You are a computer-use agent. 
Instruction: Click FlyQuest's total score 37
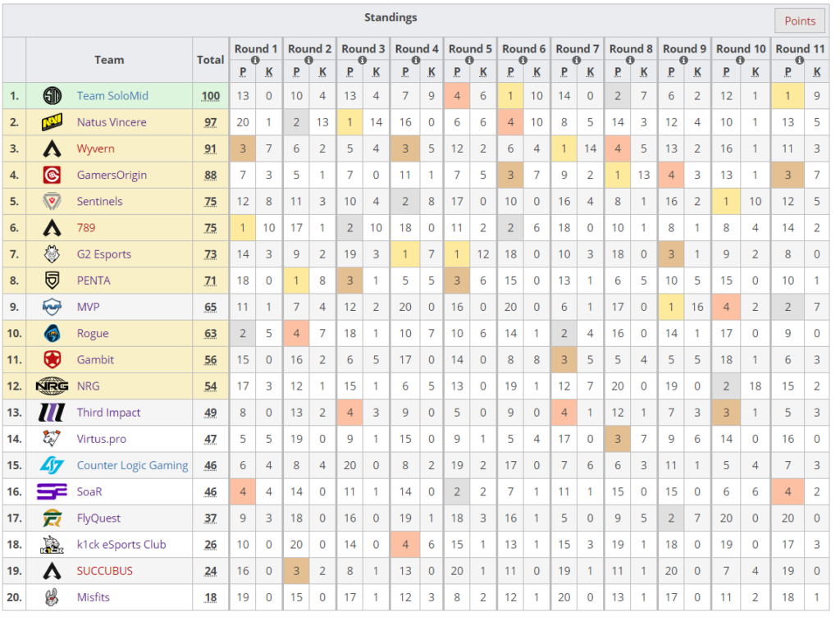click(x=211, y=518)
